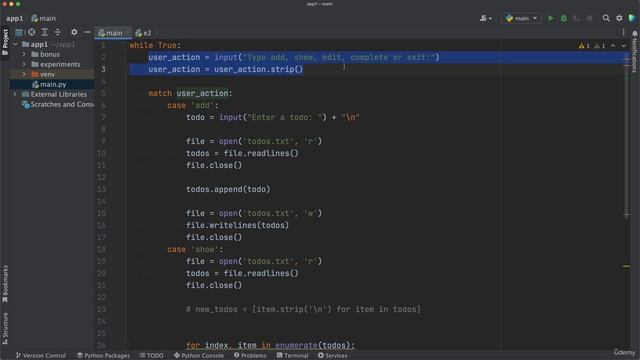Toggle the Bookmarks side tool window
The image size is (640, 360).
coord(5,284)
